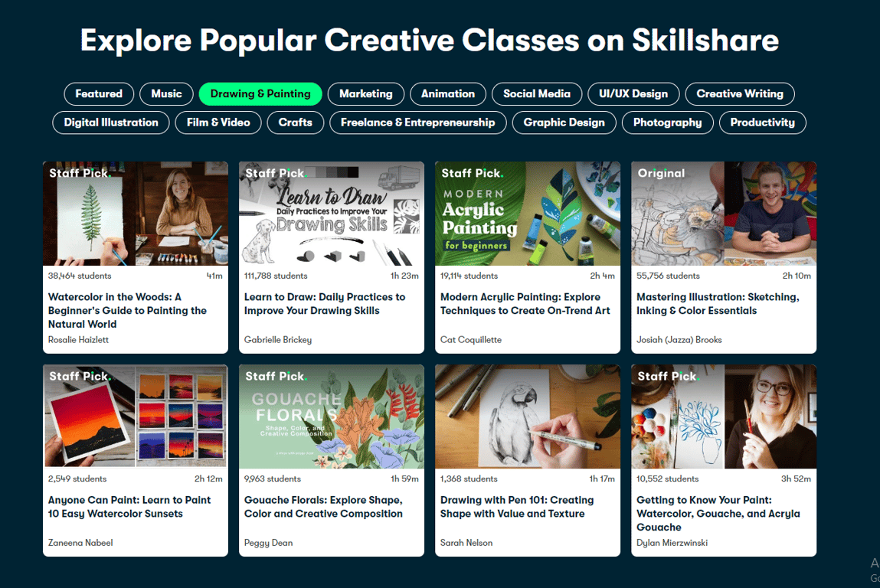
Task: Select Freelance & Entrepreneurship category
Action: tap(417, 122)
